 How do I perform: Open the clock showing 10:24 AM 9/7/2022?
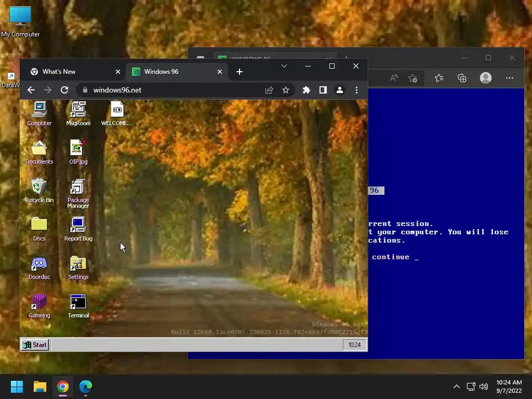tap(509, 387)
